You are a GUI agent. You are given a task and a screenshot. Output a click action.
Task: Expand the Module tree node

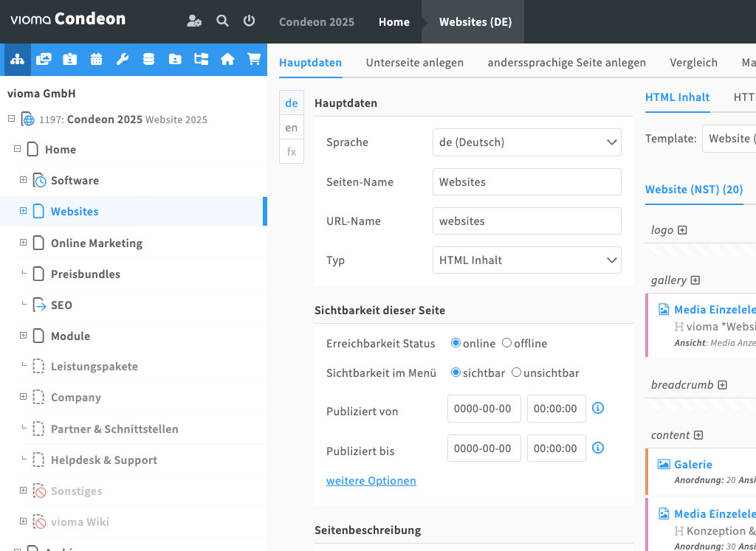click(x=23, y=335)
